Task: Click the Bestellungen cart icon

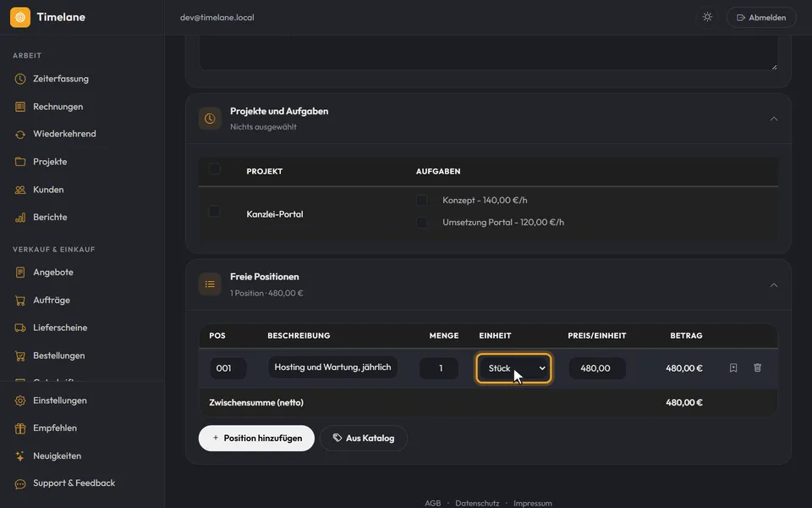Action: point(20,356)
